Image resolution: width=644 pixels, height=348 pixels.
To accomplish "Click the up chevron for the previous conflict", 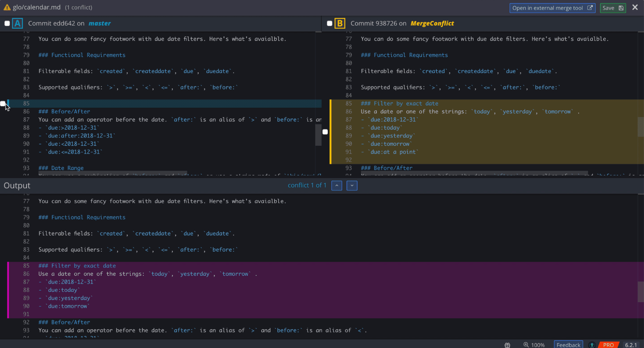I will pos(337,185).
